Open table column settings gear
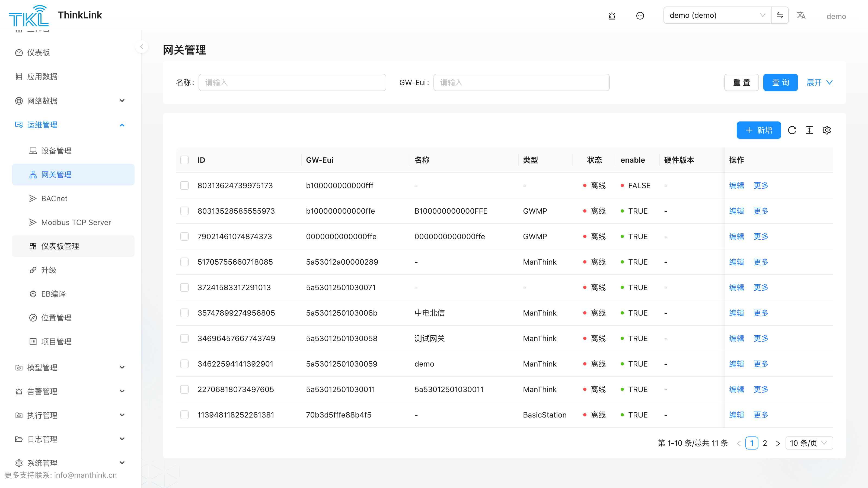Viewport: 868px width, 488px height. [x=826, y=130]
